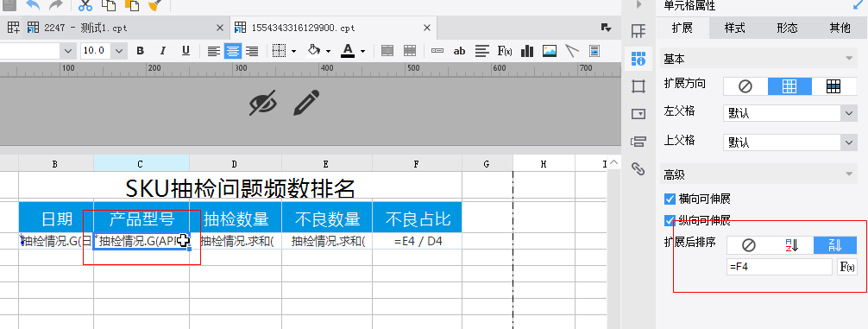This screenshot has width=868, height=329.
Task: Click the =F4 sort formula field
Action: pyautogui.click(x=779, y=267)
